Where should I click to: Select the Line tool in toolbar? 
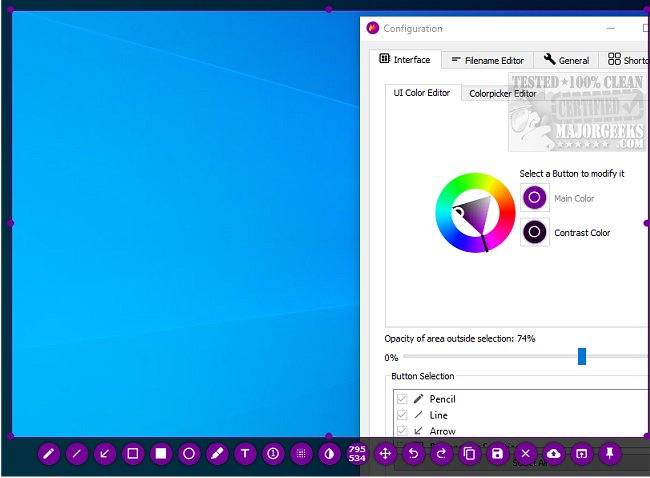click(77, 454)
